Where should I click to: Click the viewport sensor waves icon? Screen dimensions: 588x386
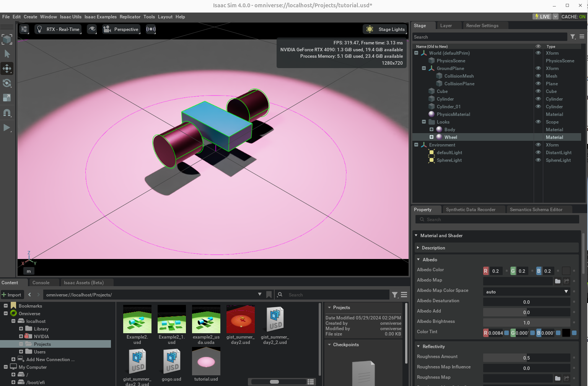pyautogui.click(x=151, y=29)
